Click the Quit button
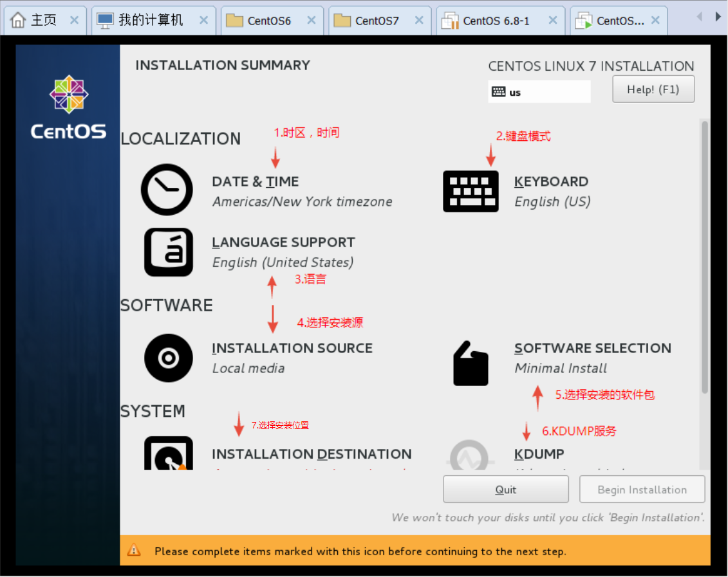This screenshot has width=728, height=577. 505,490
